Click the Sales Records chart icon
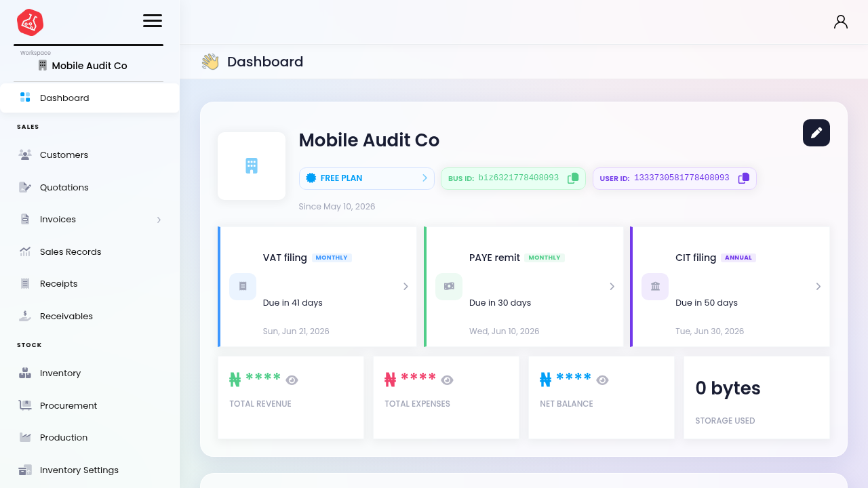Image resolution: width=868 pixels, height=488 pixels. (x=25, y=251)
